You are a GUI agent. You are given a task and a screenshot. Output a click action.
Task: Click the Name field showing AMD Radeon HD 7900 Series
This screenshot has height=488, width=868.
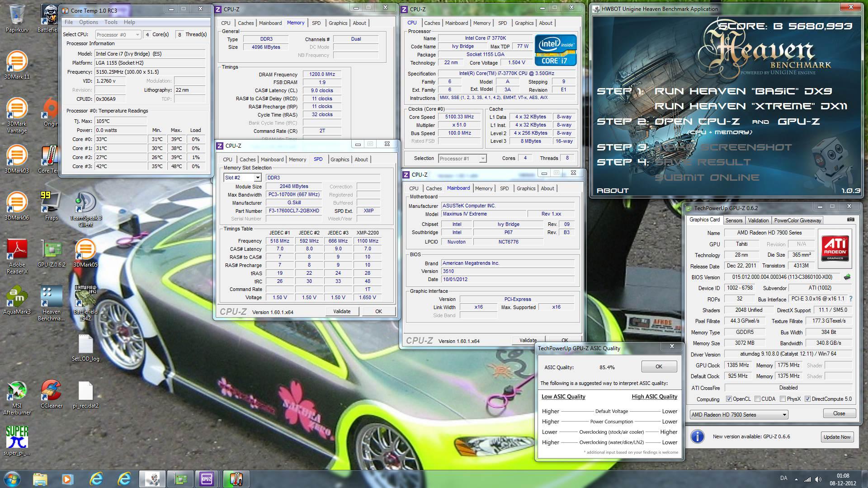[769, 233]
